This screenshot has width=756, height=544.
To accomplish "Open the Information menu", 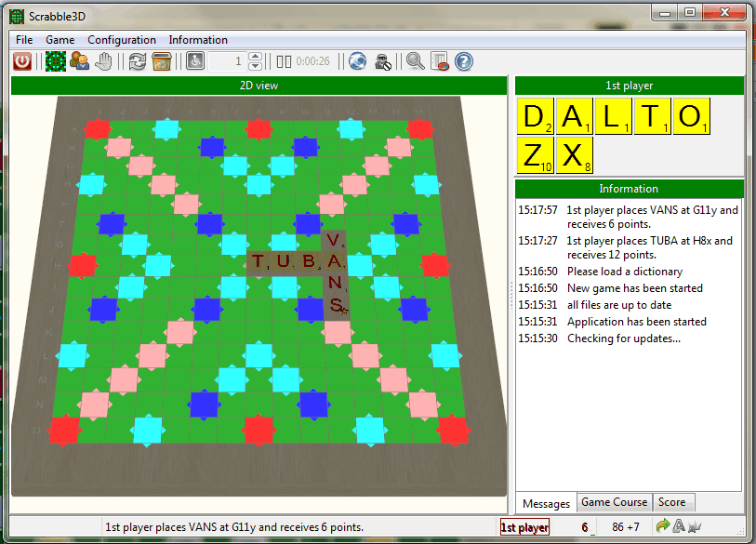I will (198, 40).
